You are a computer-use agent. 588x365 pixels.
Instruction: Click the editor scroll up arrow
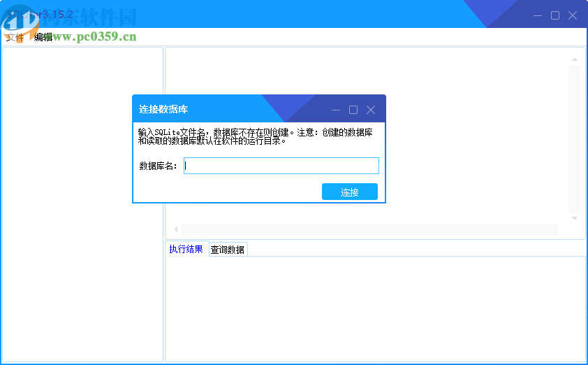575,59
